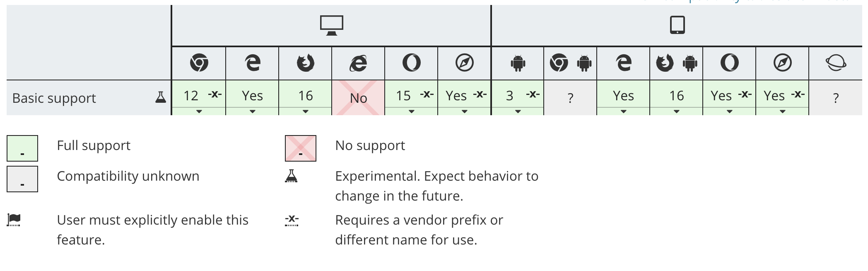Click the desktop monitor platform icon
This screenshot has width=868, height=271.
(x=332, y=25)
